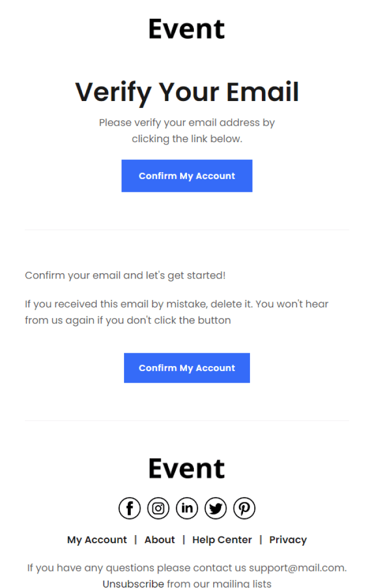The height and width of the screenshot is (588, 374).
Task: Select the Verify Your Email heading
Action: point(188,91)
